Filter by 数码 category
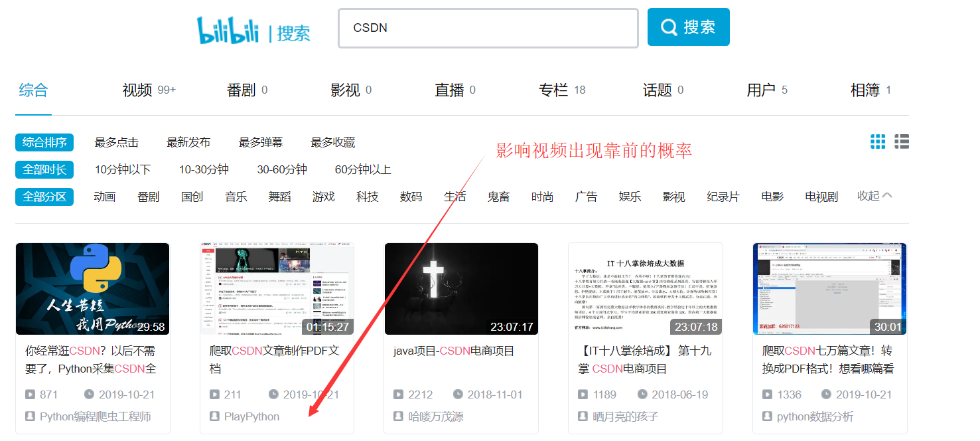Viewport: 980px width, 441px height. point(411,197)
